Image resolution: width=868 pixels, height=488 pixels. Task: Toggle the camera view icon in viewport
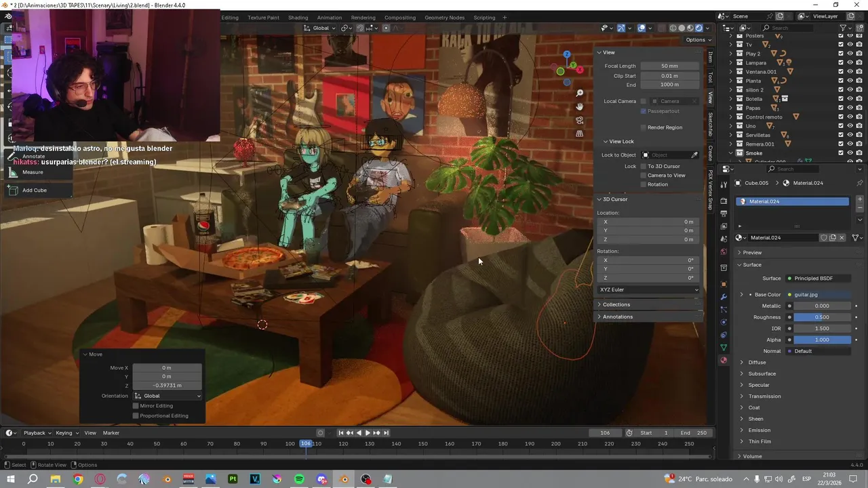click(x=579, y=120)
